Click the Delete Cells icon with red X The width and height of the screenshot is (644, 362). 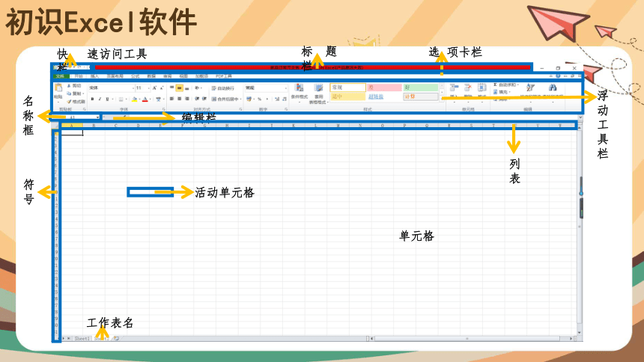click(x=468, y=88)
